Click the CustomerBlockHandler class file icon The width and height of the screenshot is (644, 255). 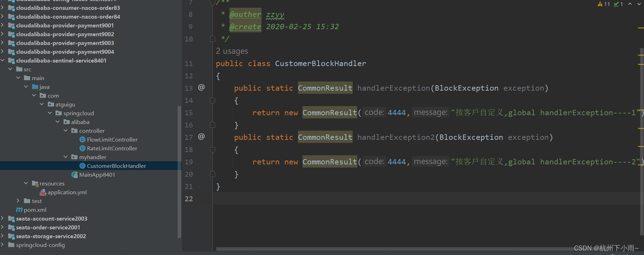coord(82,166)
